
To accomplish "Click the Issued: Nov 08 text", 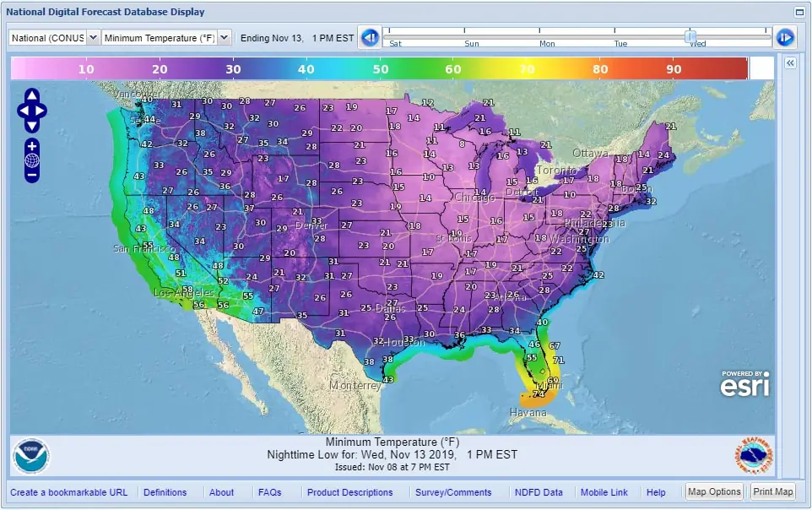I will (392, 467).
